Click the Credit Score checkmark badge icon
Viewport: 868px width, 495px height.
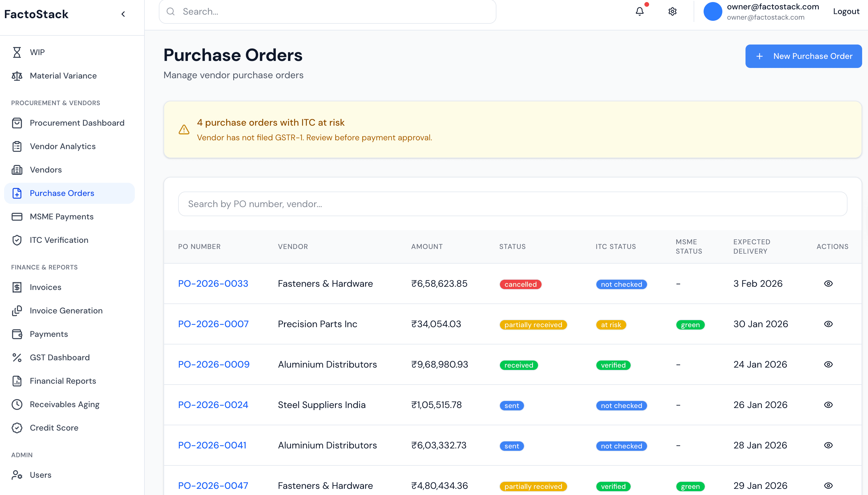coord(17,428)
